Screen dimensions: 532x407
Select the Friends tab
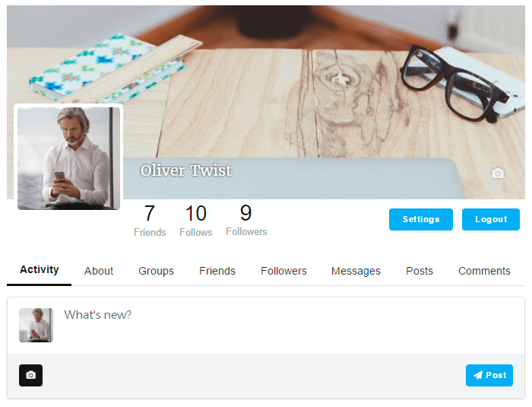[217, 271]
